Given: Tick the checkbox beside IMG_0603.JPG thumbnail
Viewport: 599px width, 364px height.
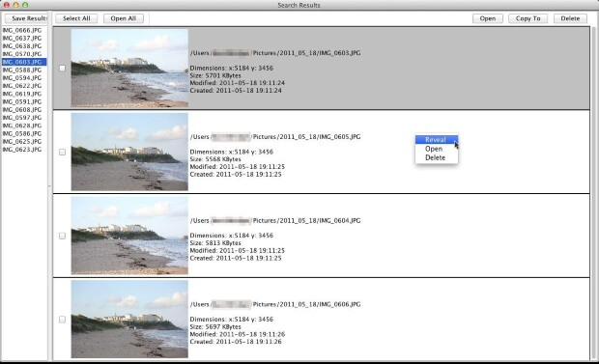Looking at the screenshot, I should [x=62, y=69].
